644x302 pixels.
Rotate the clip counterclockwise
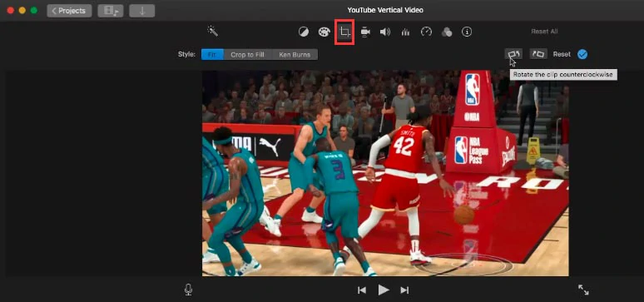514,54
